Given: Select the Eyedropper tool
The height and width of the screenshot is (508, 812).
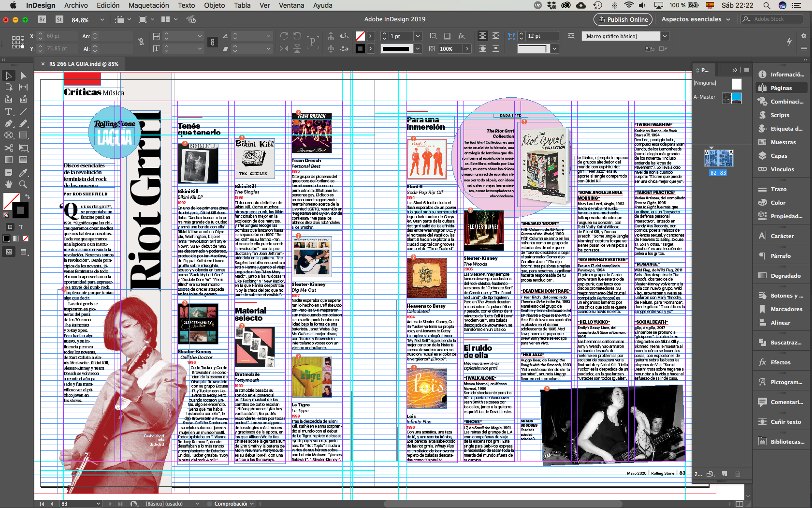Looking at the screenshot, I should point(23,173).
